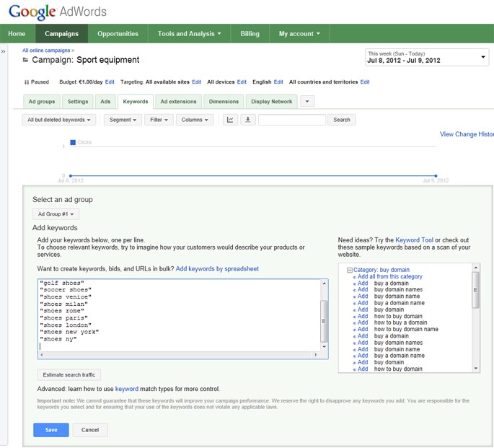
Task: Click 'Add all from this category'
Action: point(389,276)
